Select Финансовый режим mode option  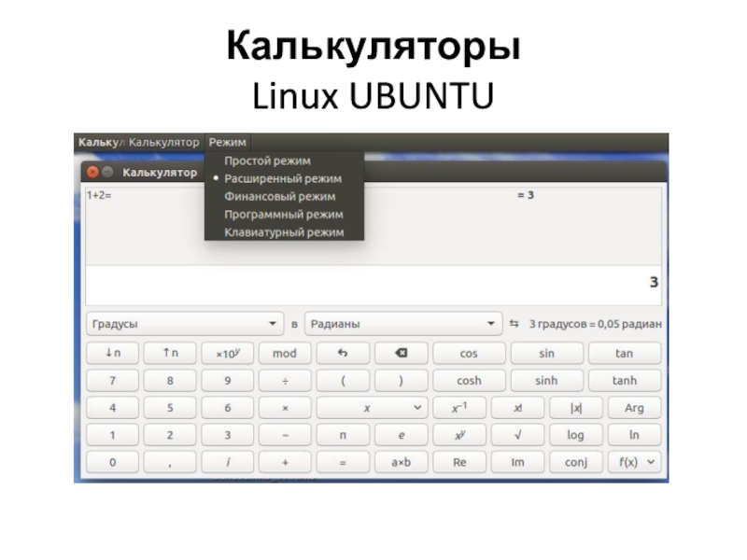(284, 196)
